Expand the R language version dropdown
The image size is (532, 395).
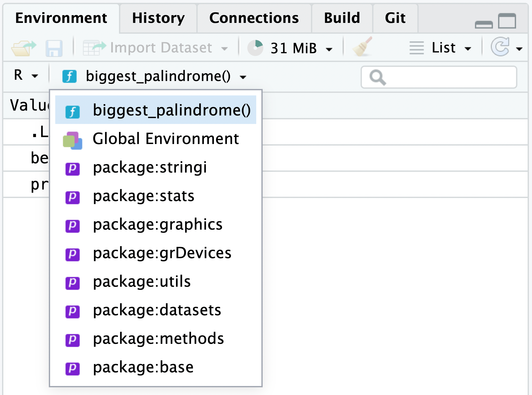(x=26, y=76)
